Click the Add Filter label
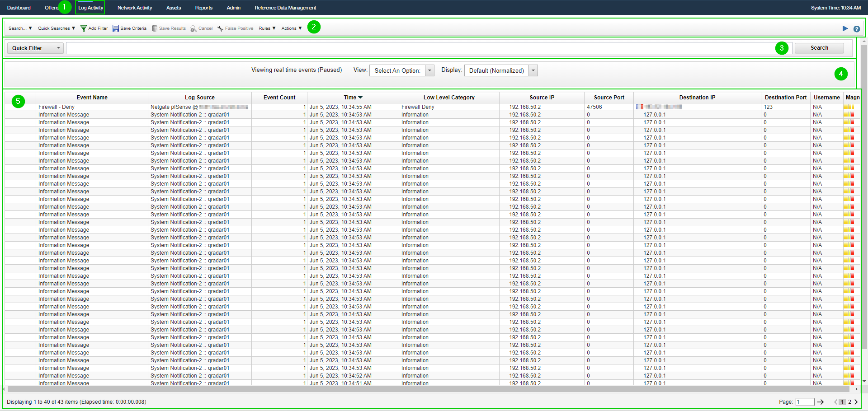The width and height of the screenshot is (868, 411). click(x=98, y=28)
